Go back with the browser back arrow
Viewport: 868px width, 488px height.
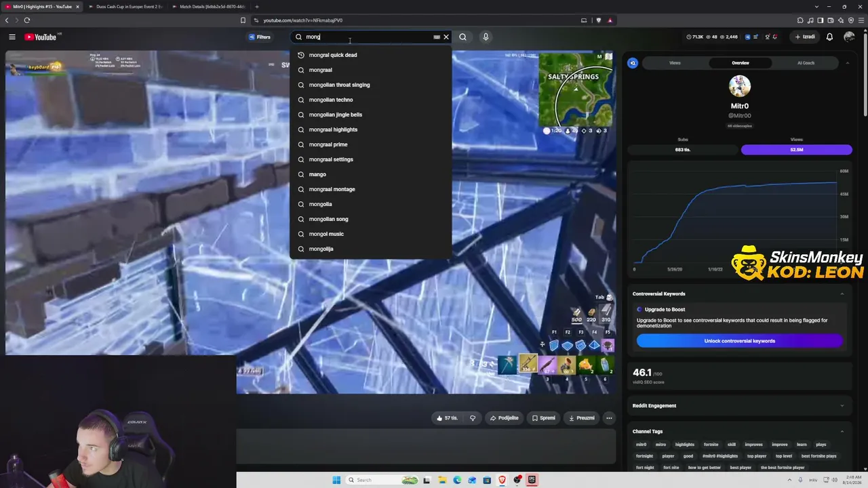[x=6, y=20]
